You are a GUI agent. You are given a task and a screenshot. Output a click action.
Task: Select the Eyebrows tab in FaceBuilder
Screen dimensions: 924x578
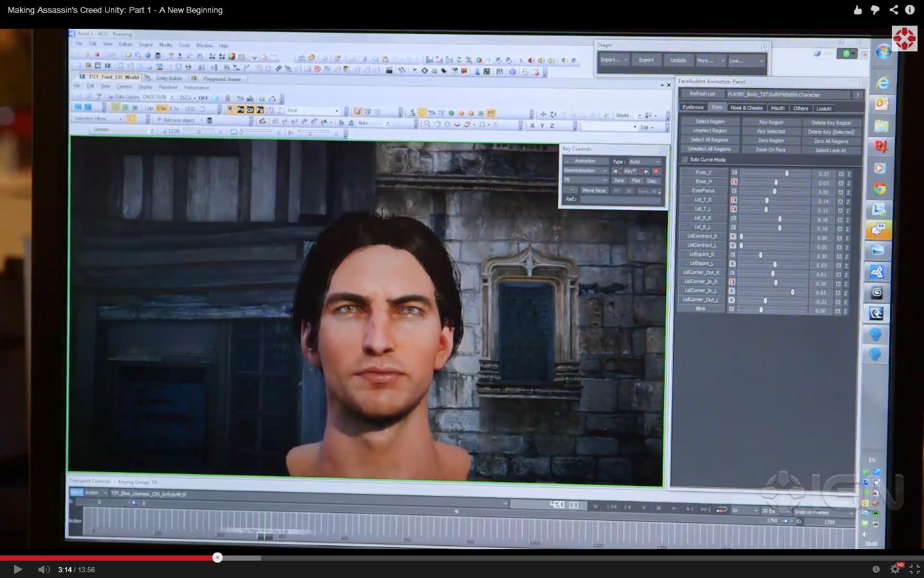click(x=693, y=107)
